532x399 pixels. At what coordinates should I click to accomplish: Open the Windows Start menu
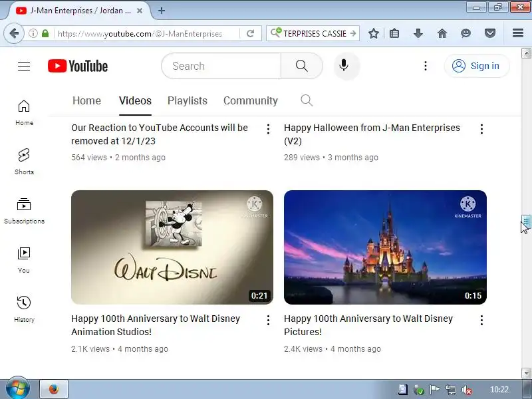(18, 388)
